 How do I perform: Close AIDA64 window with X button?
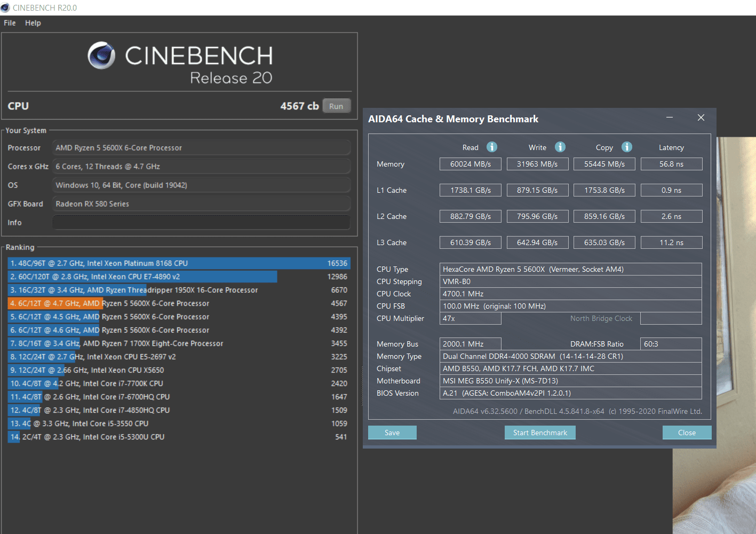point(701,117)
